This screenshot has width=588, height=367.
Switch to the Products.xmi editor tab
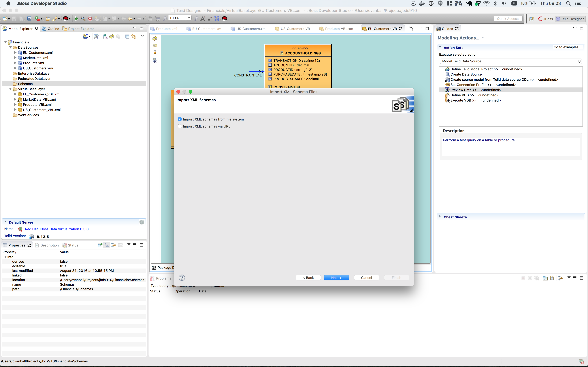click(x=167, y=29)
